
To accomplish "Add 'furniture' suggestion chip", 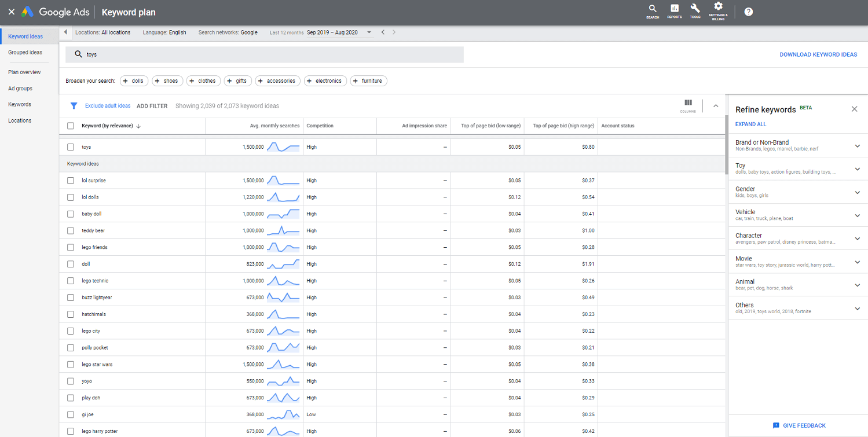I will tap(368, 81).
